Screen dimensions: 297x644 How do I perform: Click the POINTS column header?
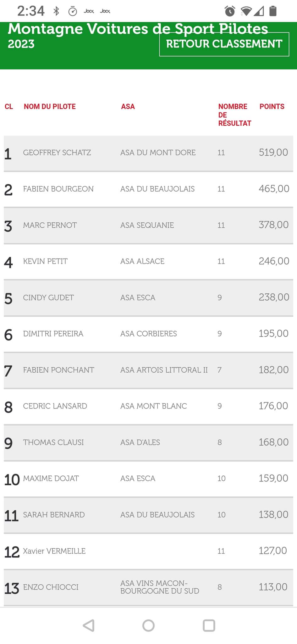tap(272, 107)
